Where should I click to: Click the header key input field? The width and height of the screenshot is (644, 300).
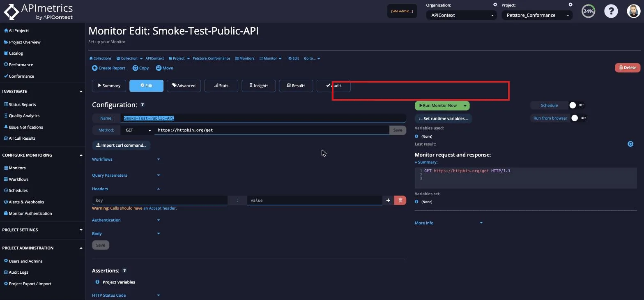tap(160, 200)
